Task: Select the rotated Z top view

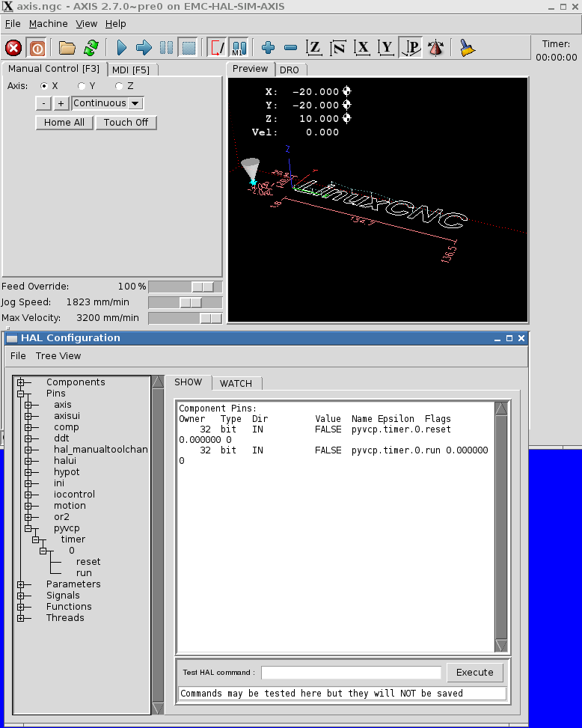Action: coord(338,48)
